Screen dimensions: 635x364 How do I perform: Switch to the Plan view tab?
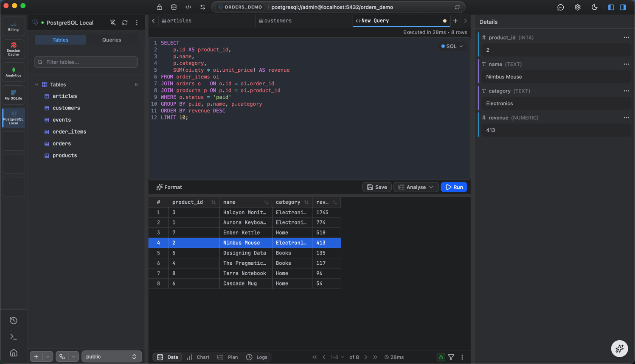[228, 357]
